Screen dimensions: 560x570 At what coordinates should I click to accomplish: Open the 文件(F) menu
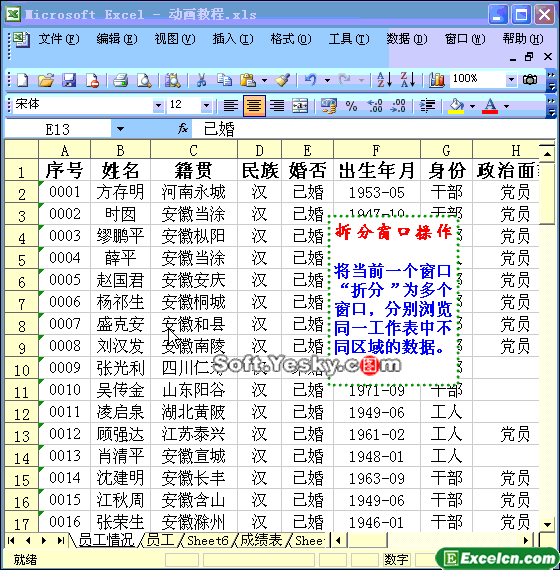click(x=59, y=39)
